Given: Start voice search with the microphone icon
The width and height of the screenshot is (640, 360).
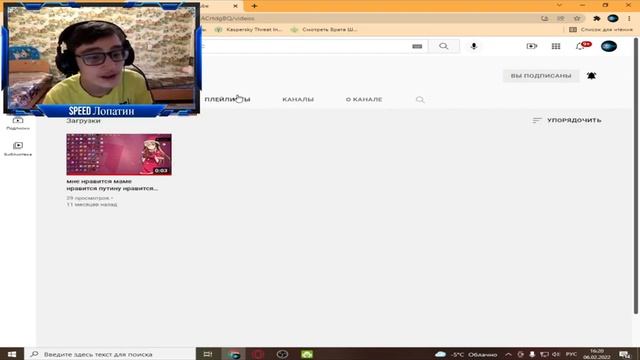Looking at the screenshot, I should click(473, 47).
